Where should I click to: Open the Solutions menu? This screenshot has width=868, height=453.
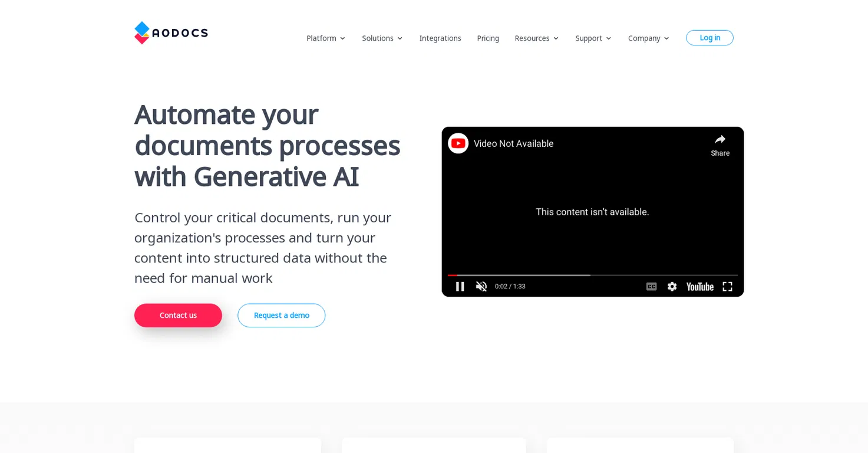pyautogui.click(x=378, y=38)
